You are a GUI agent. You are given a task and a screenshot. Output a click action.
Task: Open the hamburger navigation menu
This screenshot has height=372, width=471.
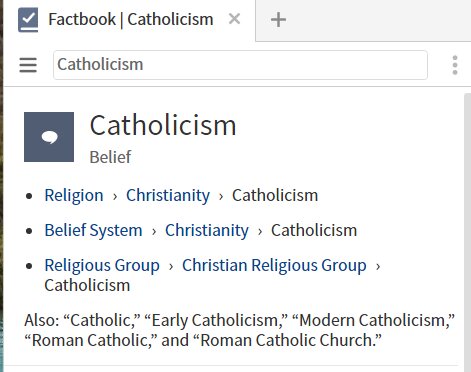[x=28, y=65]
